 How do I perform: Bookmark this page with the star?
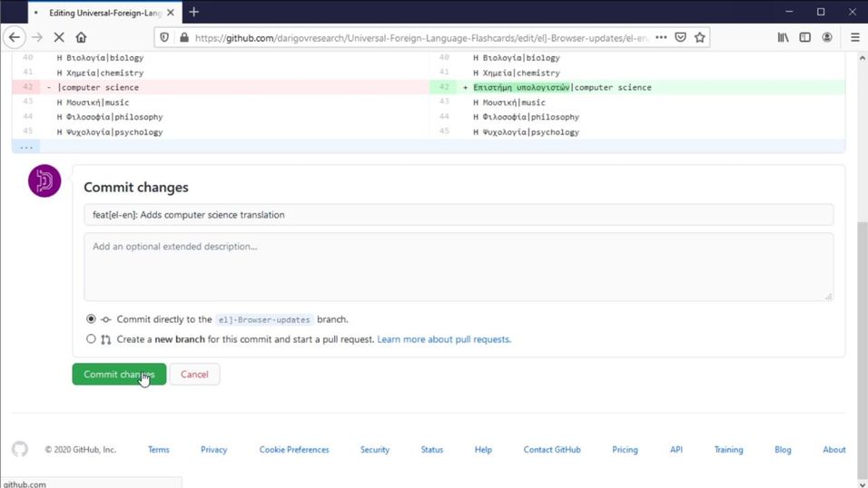tap(700, 37)
